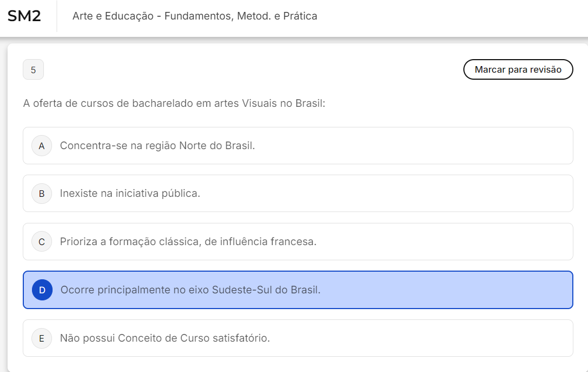The image size is (588, 372).
Task: Click the question number 5 badge
Action: pyautogui.click(x=33, y=69)
